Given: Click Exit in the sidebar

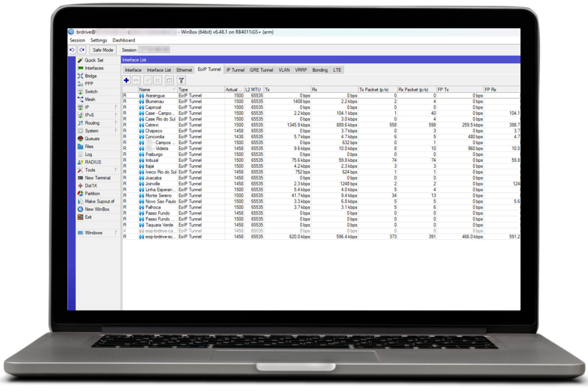Looking at the screenshot, I should (x=88, y=218).
